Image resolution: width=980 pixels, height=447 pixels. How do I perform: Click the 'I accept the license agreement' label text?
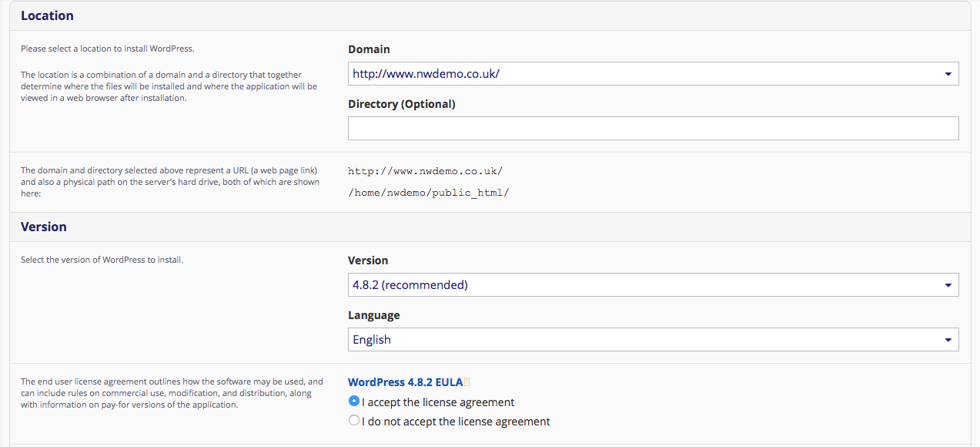[x=438, y=402]
